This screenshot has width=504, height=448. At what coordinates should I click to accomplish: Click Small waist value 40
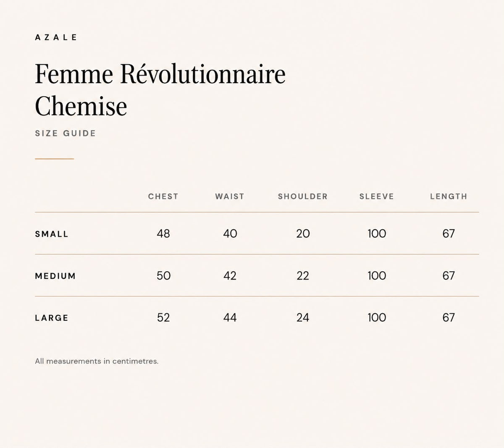[x=230, y=233]
